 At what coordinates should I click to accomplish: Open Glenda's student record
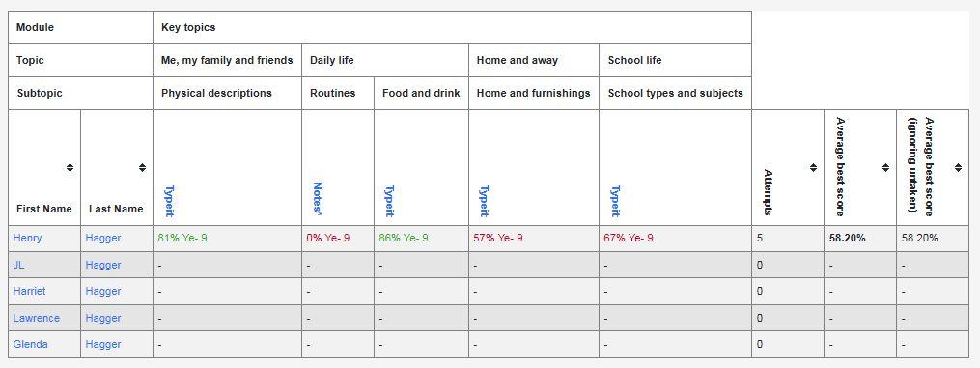[31, 344]
